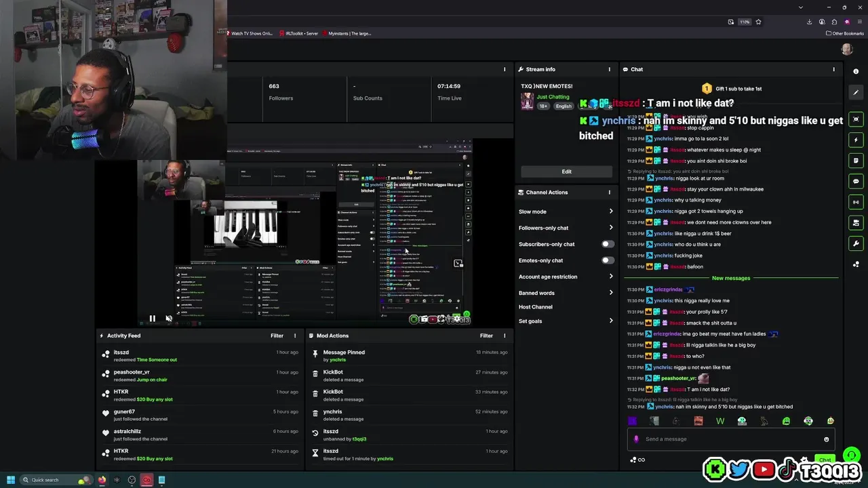Open Firefox from the taskbar
The width and height of the screenshot is (868, 488).
[102, 480]
